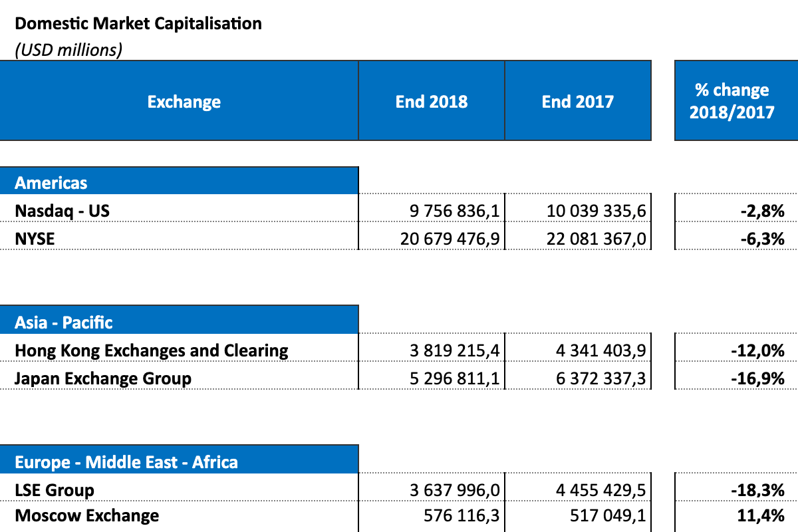Click the Moscow Exchange row label

pyautogui.click(x=87, y=515)
